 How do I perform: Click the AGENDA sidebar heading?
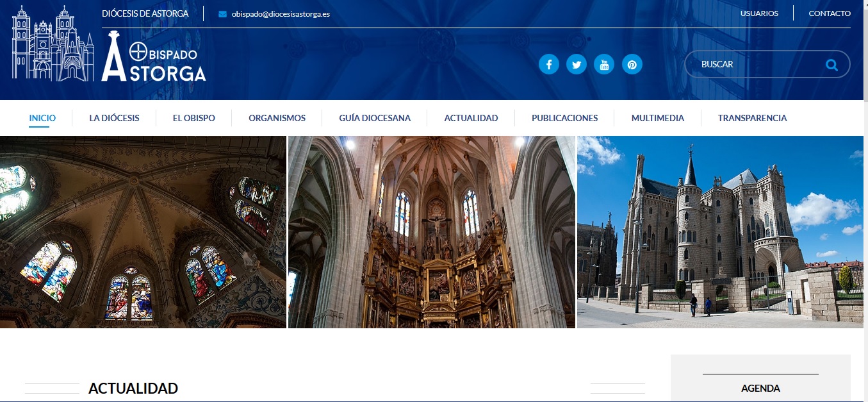tap(760, 389)
